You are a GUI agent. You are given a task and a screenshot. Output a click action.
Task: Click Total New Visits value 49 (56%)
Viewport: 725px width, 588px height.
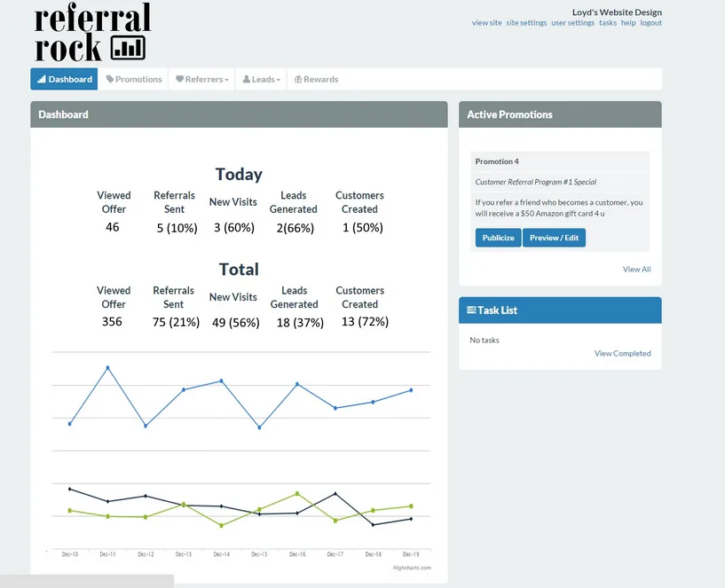pyautogui.click(x=236, y=323)
